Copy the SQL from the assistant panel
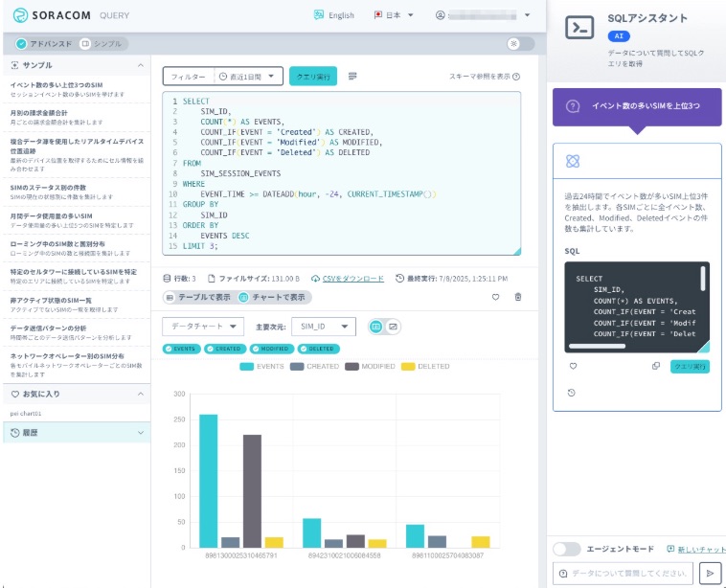 656,366
